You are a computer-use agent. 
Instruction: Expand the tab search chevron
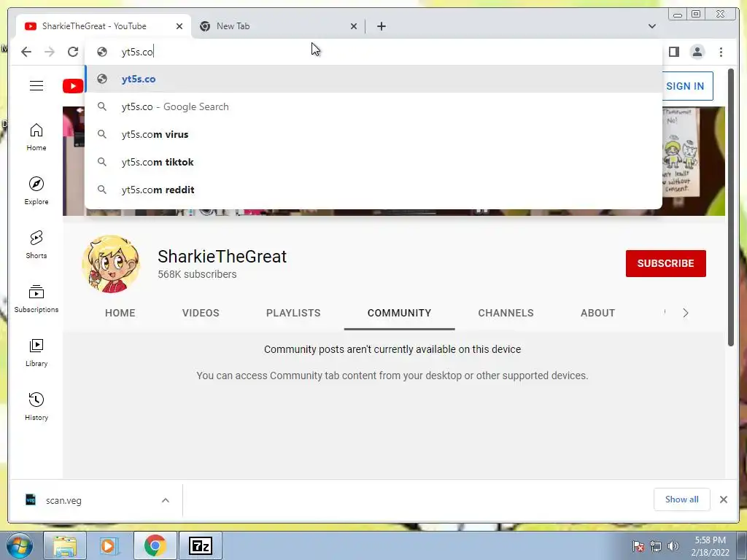click(x=651, y=26)
